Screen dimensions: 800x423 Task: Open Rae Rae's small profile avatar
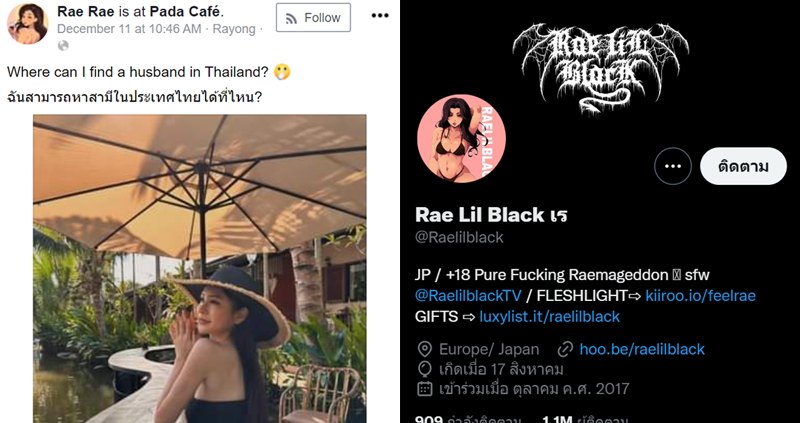point(28,23)
